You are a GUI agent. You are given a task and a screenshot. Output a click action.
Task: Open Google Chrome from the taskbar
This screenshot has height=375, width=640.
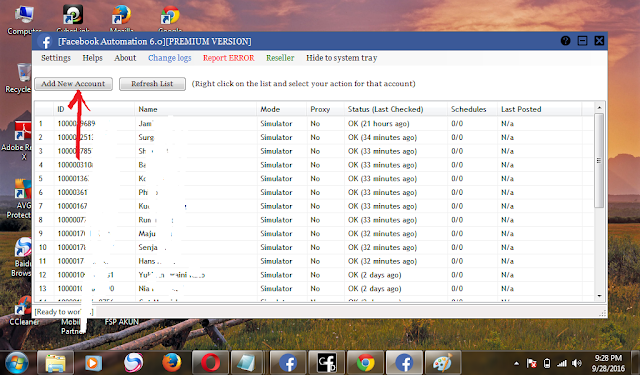pyautogui.click(x=365, y=363)
